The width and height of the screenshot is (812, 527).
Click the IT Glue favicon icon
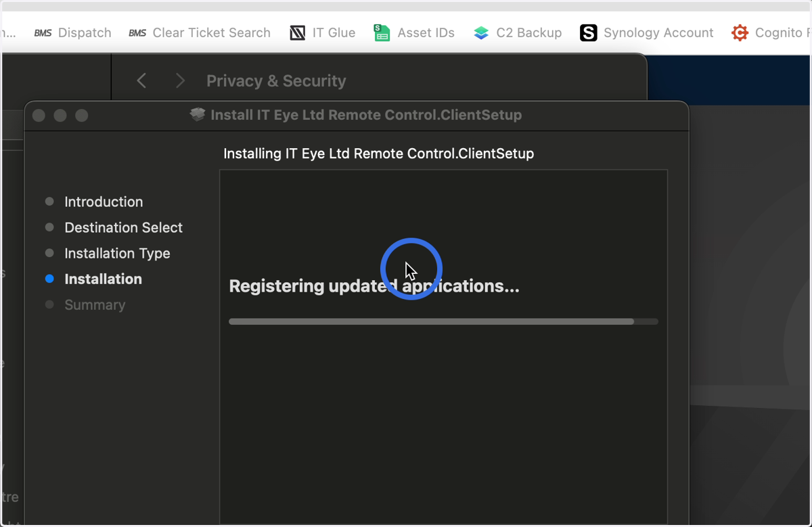click(298, 32)
